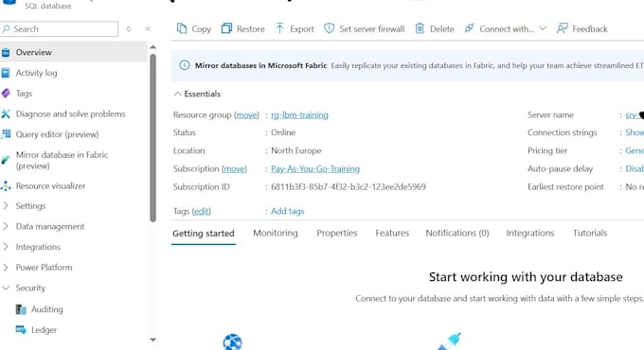The image size is (644, 350).
Task: Click the North Europe location text
Action: [x=296, y=150]
